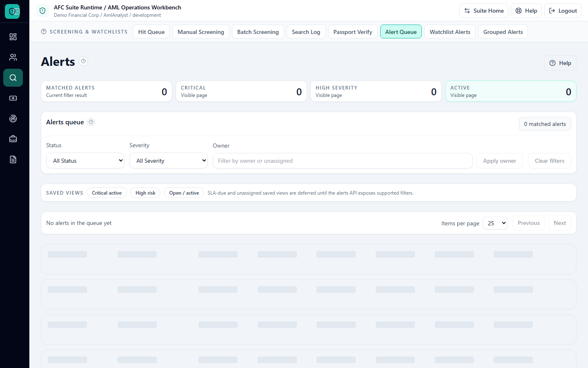Click the AFC Suite logo icon
This screenshot has height=368, width=588.
(x=12, y=11)
